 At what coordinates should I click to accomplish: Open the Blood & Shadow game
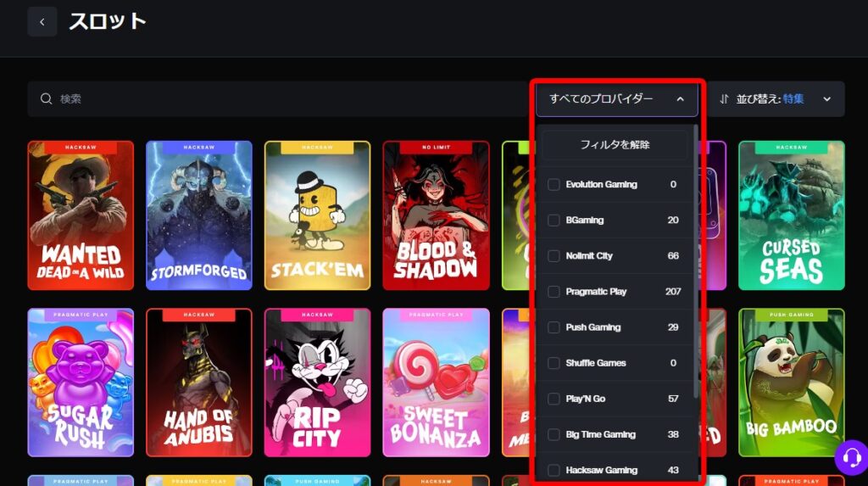pos(436,215)
